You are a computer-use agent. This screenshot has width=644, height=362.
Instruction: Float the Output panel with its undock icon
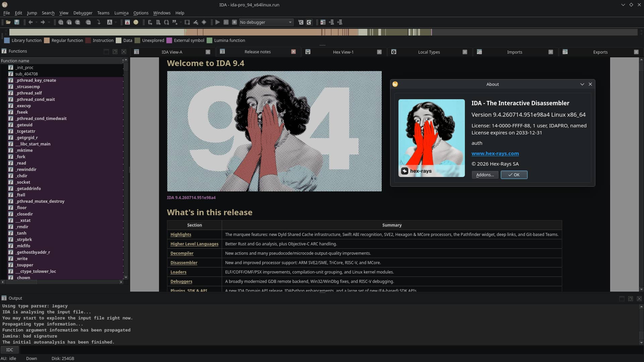631,298
